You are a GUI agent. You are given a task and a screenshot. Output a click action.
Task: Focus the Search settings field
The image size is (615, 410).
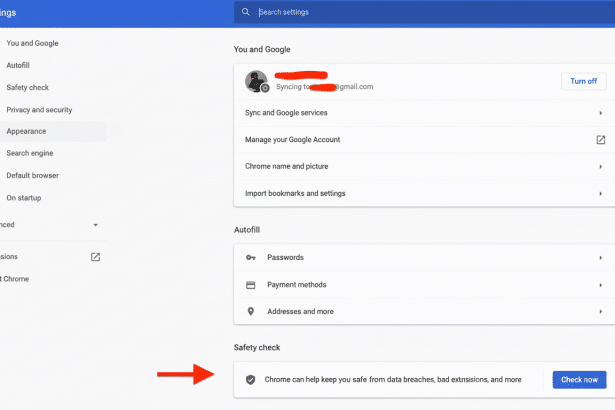[x=424, y=12]
